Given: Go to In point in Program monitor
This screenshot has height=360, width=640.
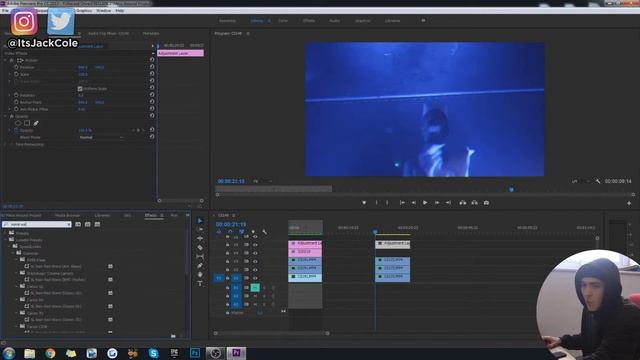Looking at the screenshot, I should (x=402, y=202).
